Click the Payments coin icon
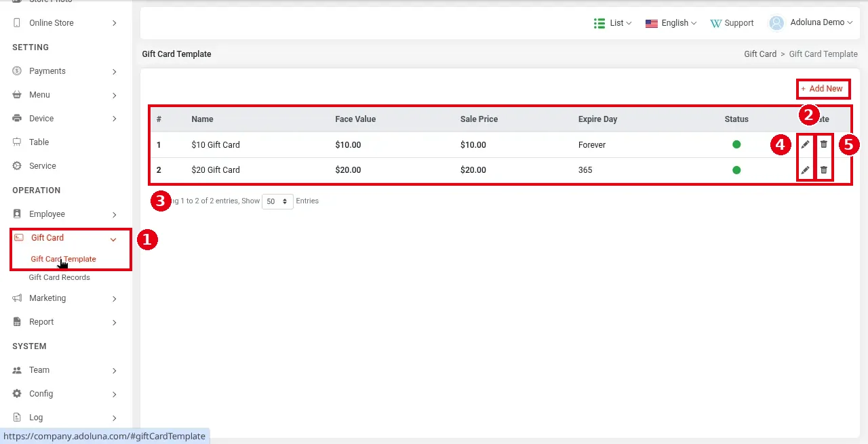The height and width of the screenshot is (444, 868). 17,71
